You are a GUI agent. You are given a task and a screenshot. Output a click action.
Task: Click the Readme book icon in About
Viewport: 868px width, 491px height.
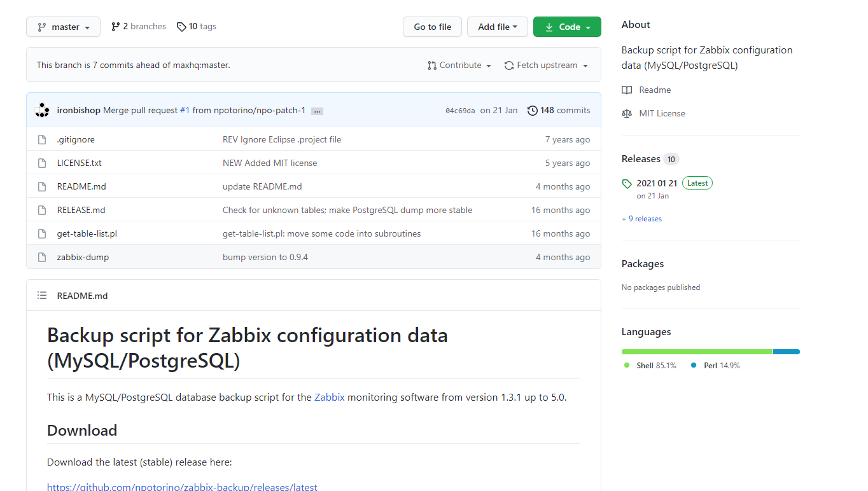(627, 90)
